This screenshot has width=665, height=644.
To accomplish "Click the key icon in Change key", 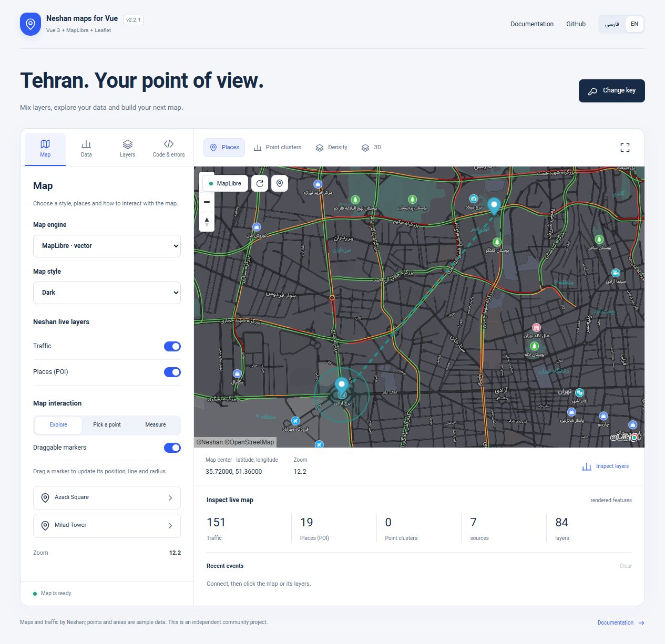I will [592, 91].
